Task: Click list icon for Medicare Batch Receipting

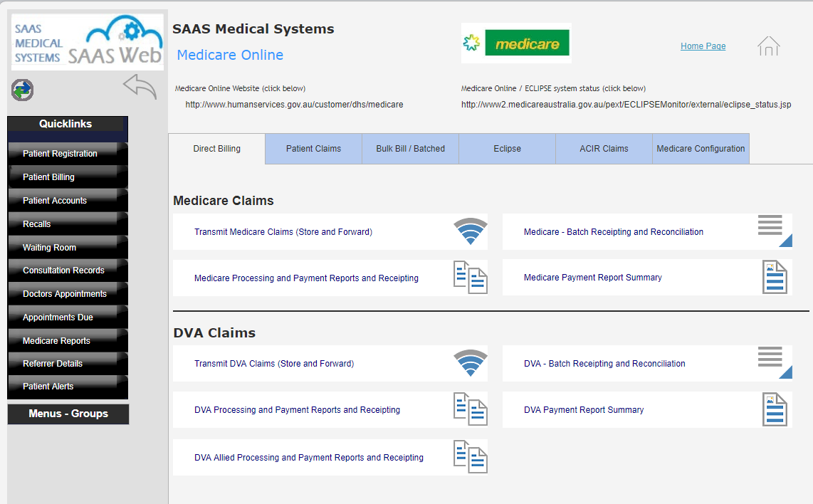Action: coord(775,231)
